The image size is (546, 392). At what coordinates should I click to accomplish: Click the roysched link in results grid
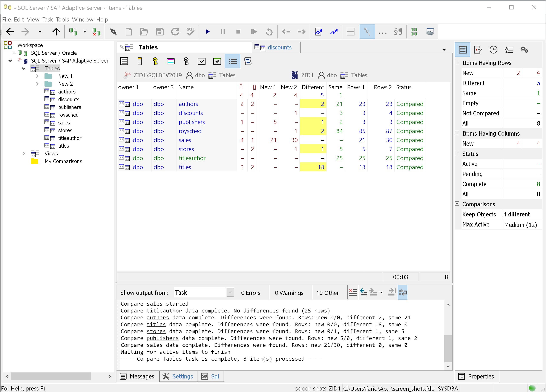click(190, 131)
